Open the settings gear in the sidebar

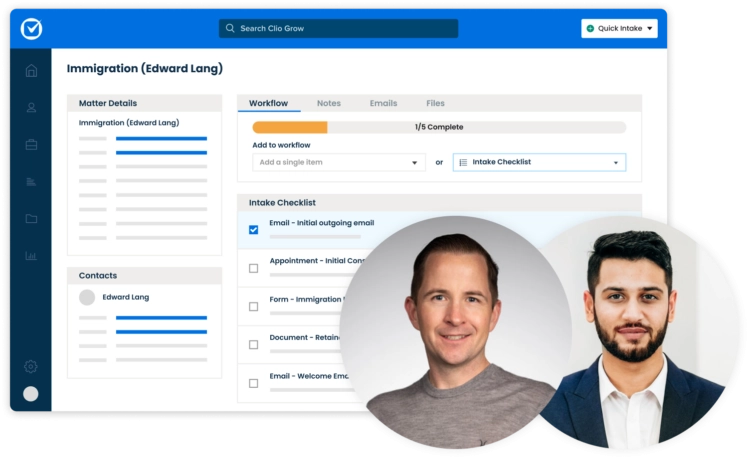coord(31,367)
